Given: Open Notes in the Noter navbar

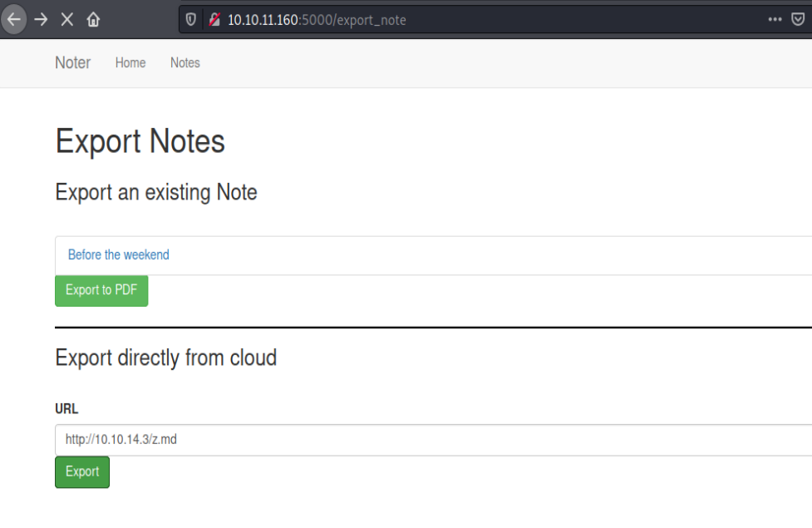Looking at the screenshot, I should tap(185, 62).
